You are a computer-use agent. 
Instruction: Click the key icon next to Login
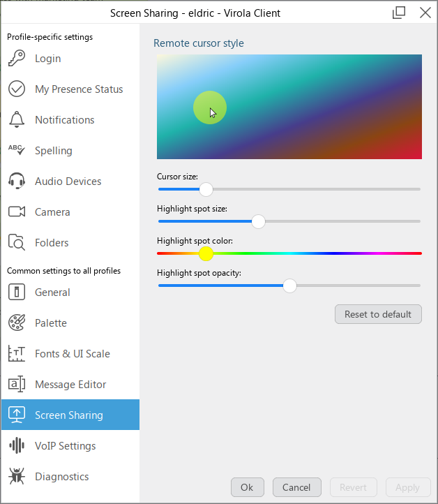[17, 58]
